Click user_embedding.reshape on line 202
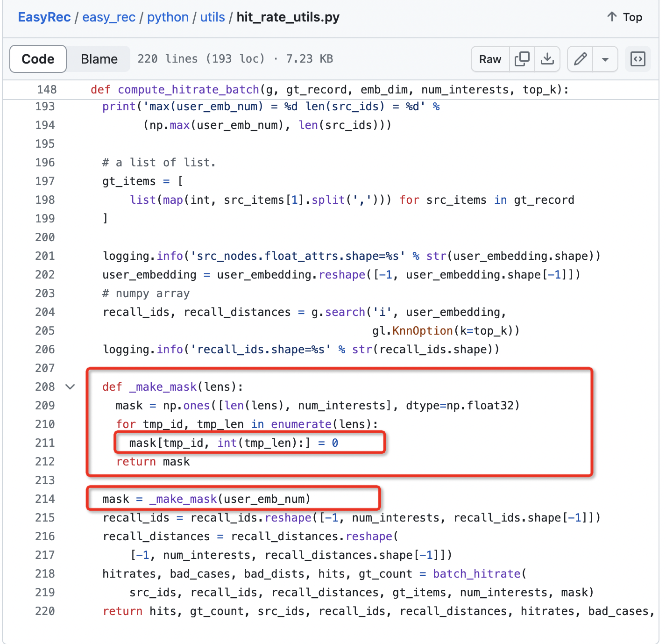 click(291, 275)
